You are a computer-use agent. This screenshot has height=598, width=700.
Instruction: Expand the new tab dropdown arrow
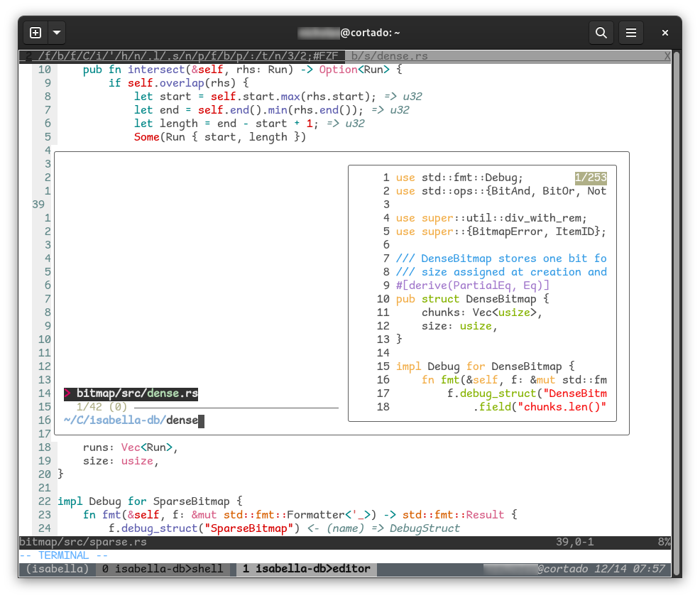[57, 33]
